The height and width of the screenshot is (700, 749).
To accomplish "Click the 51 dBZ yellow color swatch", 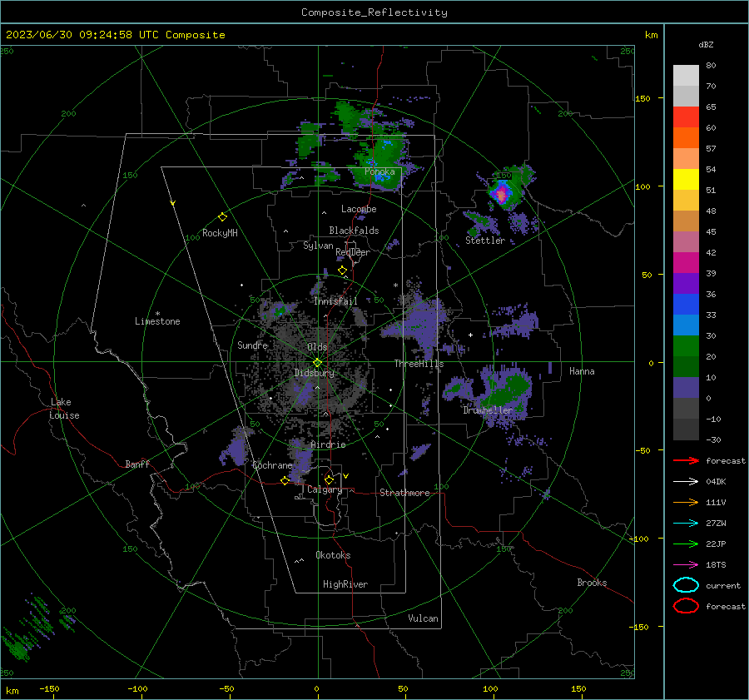I will (686, 179).
